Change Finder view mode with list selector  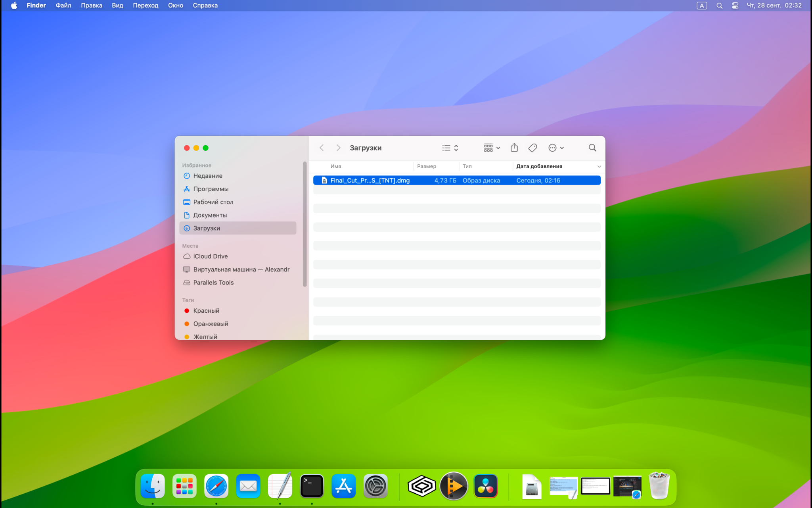pos(450,148)
